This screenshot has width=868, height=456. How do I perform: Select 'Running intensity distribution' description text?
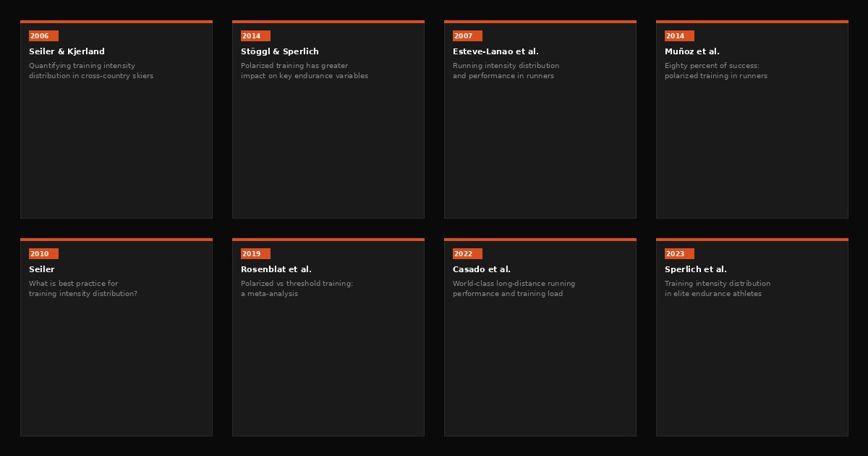(506, 71)
